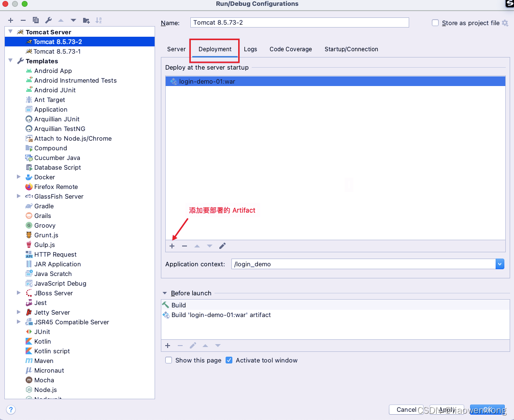Screen dimensions: 514x420
Task: Select Ant Target template
Action: (45, 100)
